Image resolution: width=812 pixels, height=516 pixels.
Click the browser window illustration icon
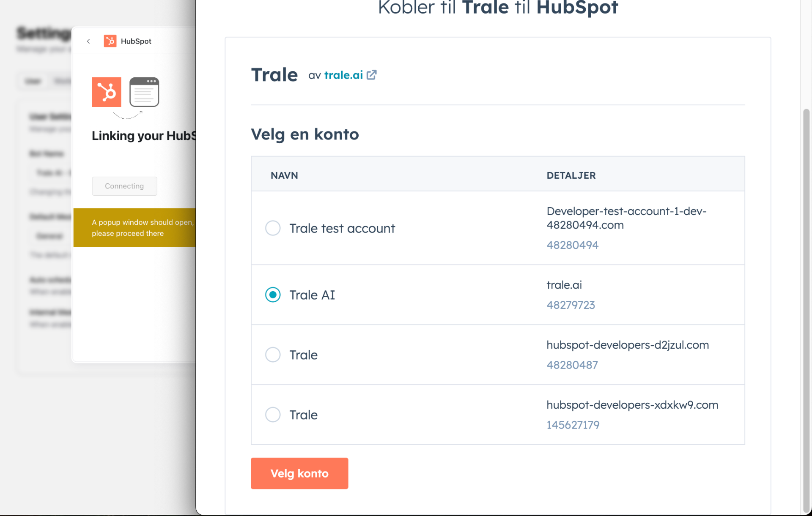tap(144, 92)
